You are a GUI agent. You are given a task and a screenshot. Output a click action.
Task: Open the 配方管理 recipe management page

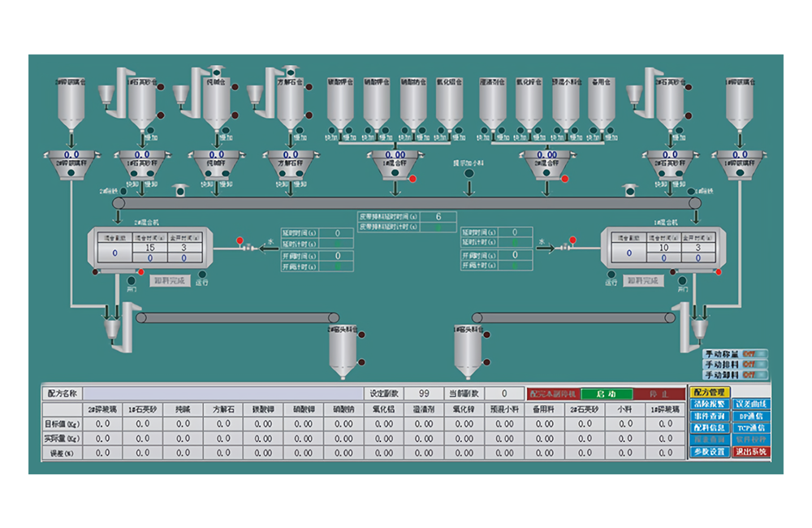point(709,392)
